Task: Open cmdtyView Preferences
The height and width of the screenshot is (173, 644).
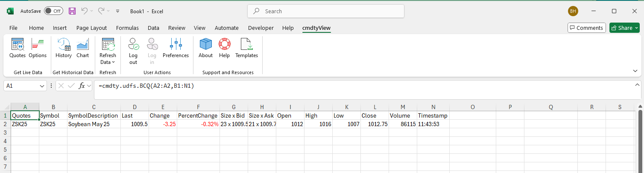Action: click(176, 48)
